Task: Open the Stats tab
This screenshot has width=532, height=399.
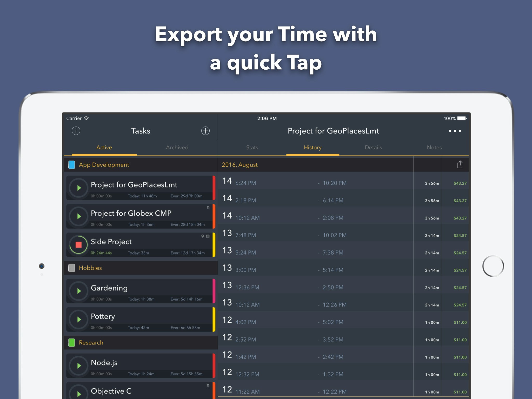Action: (252, 148)
